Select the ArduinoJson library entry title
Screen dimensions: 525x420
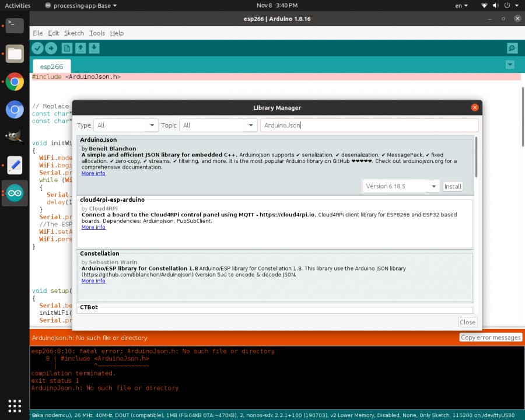[x=98, y=139]
